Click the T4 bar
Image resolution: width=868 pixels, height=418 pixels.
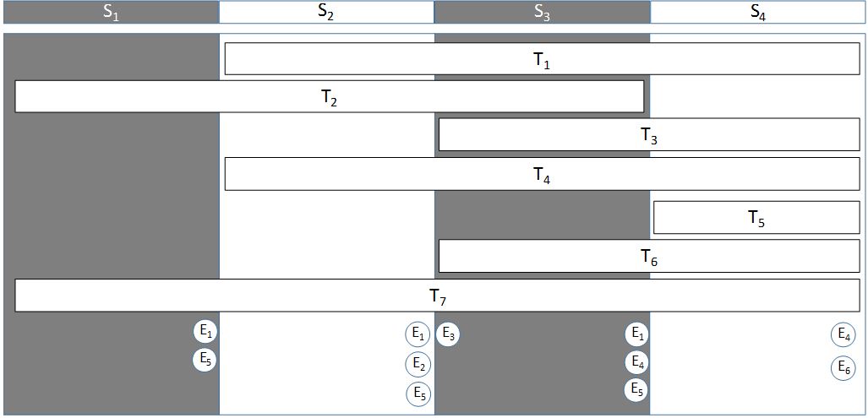(x=542, y=174)
